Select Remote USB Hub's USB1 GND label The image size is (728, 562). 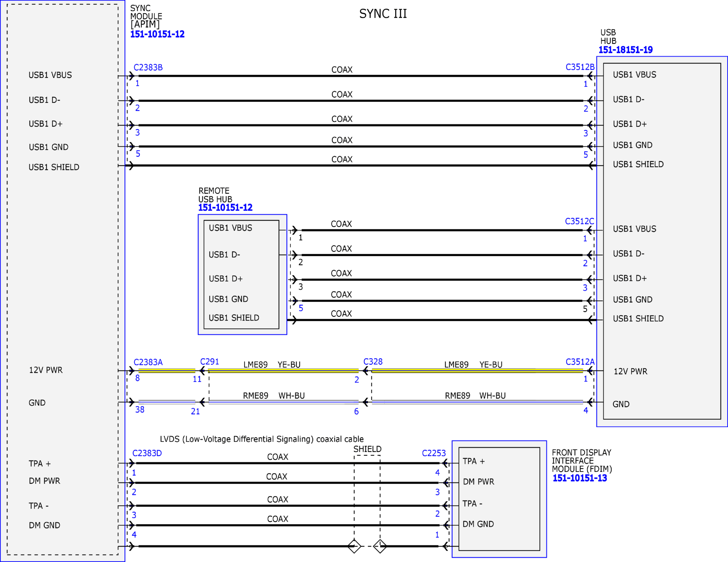pyautogui.click(x=228, y=299)
